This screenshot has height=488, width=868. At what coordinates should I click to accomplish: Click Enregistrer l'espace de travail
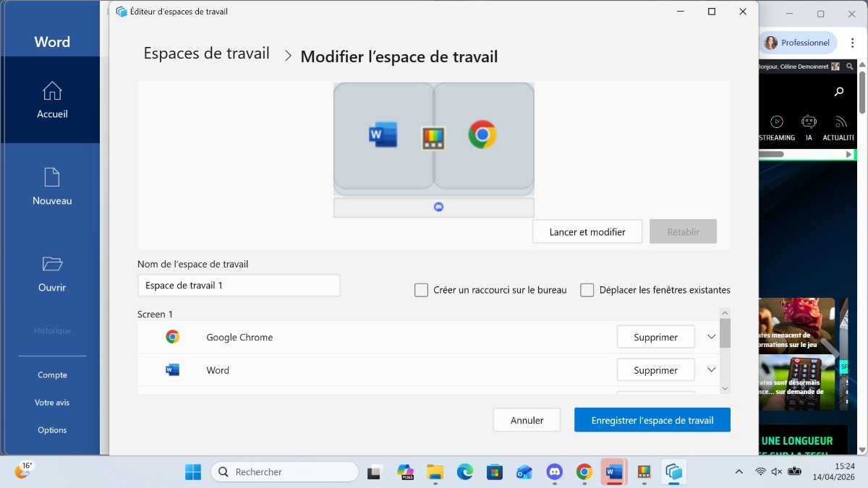(652, 419)
